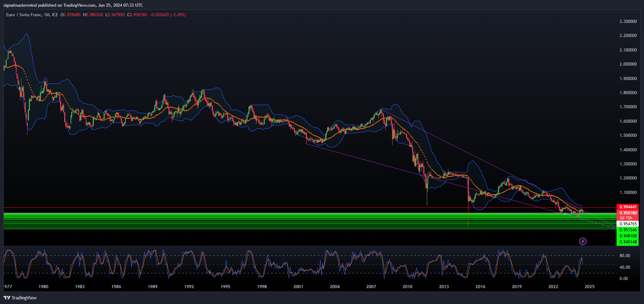Click the 2019 label on time axis

[517, 287]
